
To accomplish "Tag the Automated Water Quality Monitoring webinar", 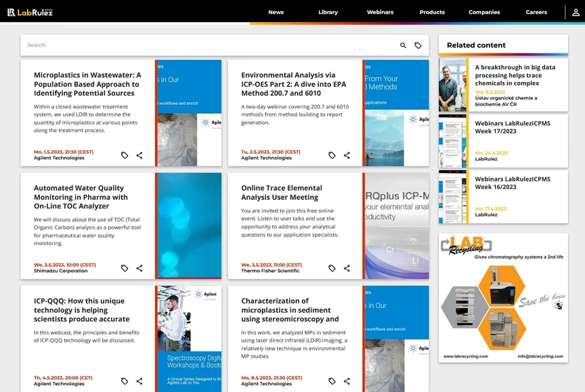I will (125, 268).
